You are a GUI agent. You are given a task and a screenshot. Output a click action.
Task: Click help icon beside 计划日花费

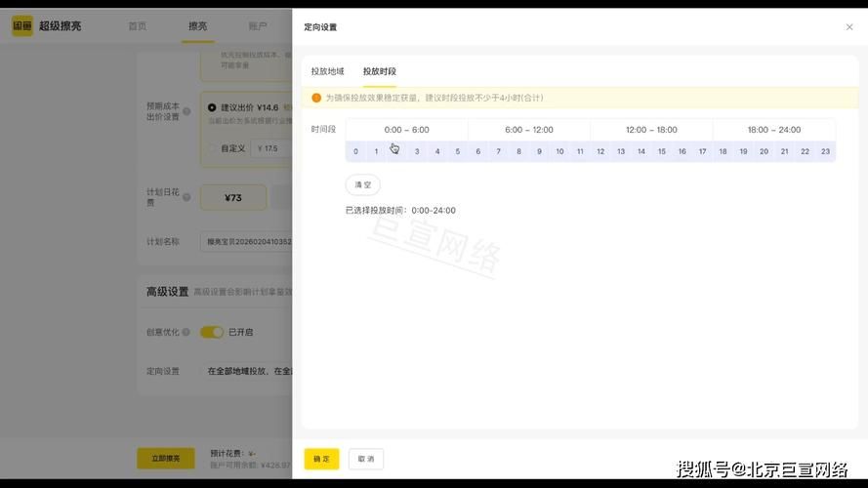(186, 197)
